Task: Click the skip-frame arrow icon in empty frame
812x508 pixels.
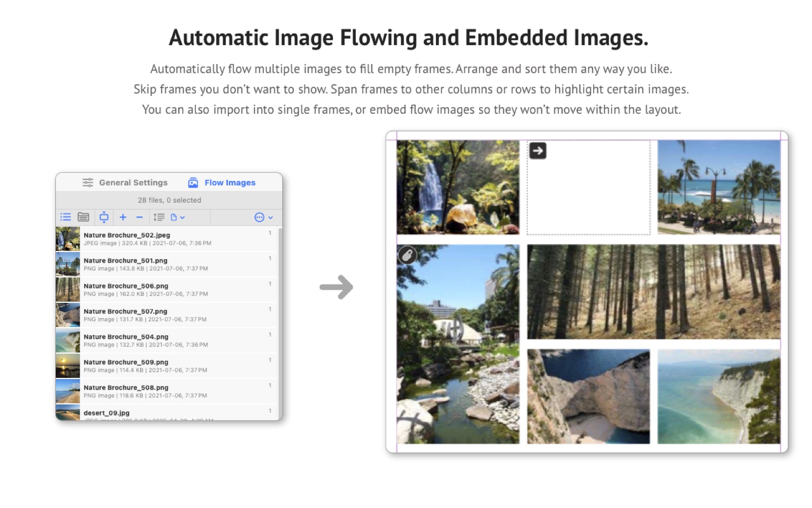Action: (x=538, y=151)
